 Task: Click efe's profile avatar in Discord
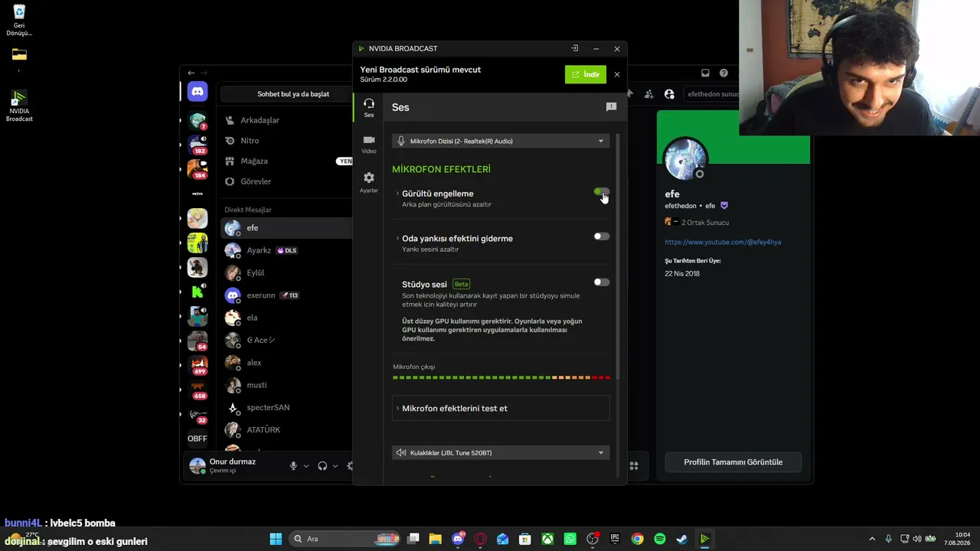point(685,160)
